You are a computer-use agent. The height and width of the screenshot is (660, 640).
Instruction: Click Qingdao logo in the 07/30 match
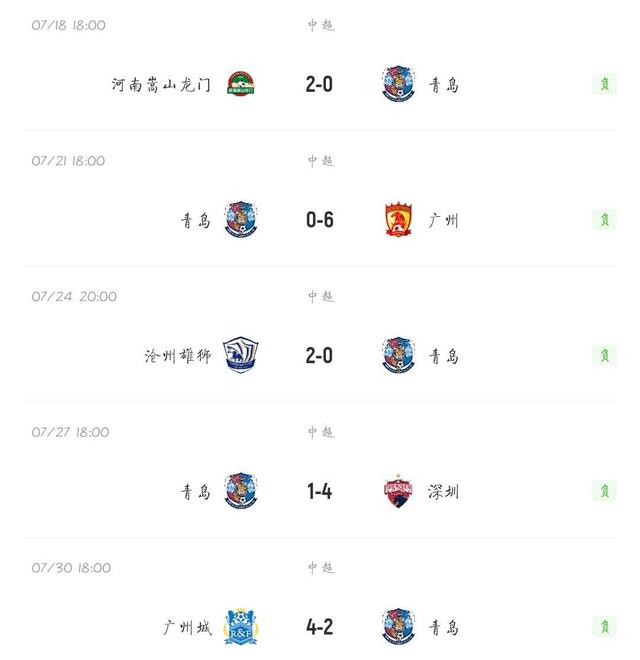tap(399, 627)
